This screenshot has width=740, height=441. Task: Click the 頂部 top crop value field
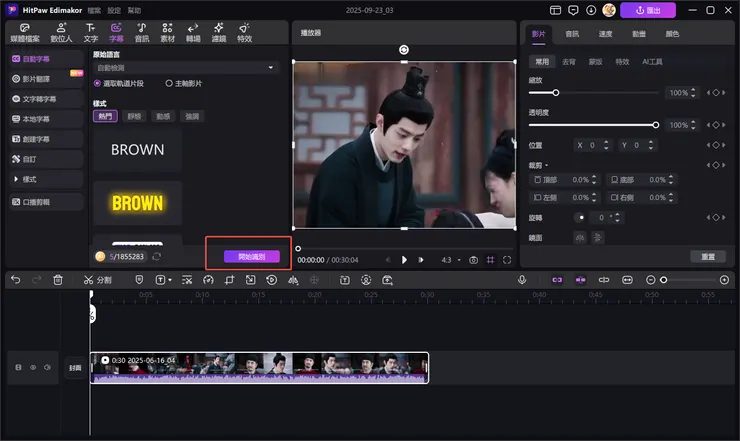581,180
